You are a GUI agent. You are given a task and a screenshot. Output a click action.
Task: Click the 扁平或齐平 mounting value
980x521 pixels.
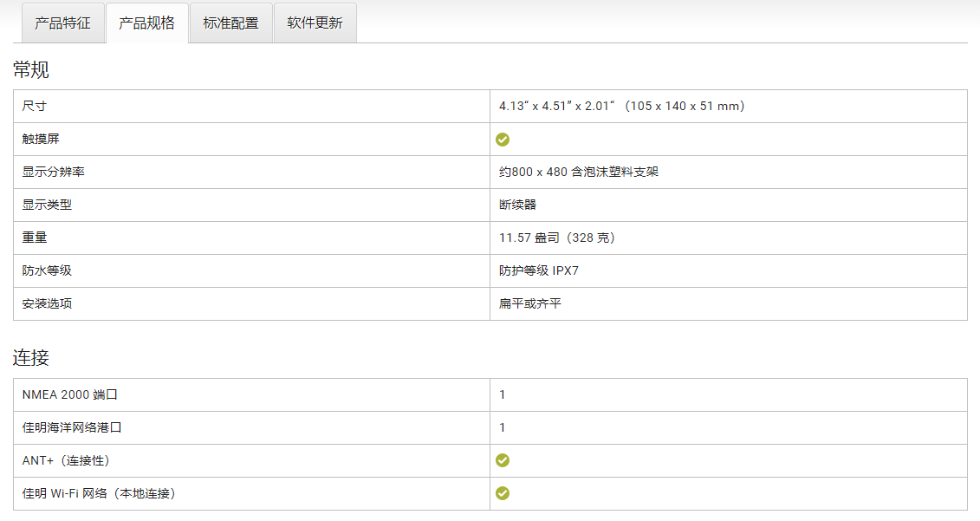(529, 304)
